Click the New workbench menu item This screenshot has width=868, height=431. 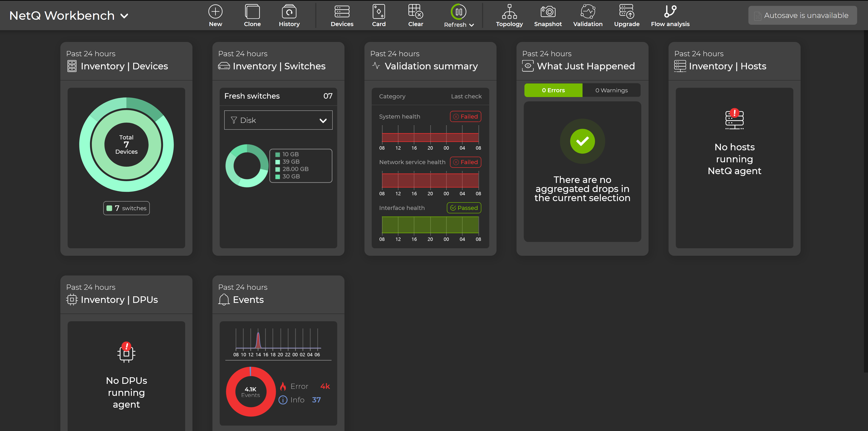point(216,15)
